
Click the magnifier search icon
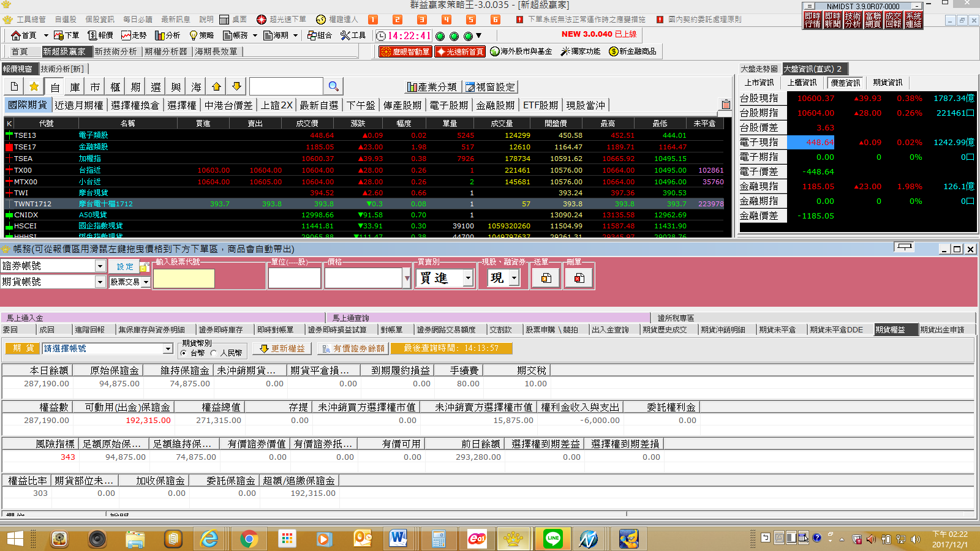point(333,87)
